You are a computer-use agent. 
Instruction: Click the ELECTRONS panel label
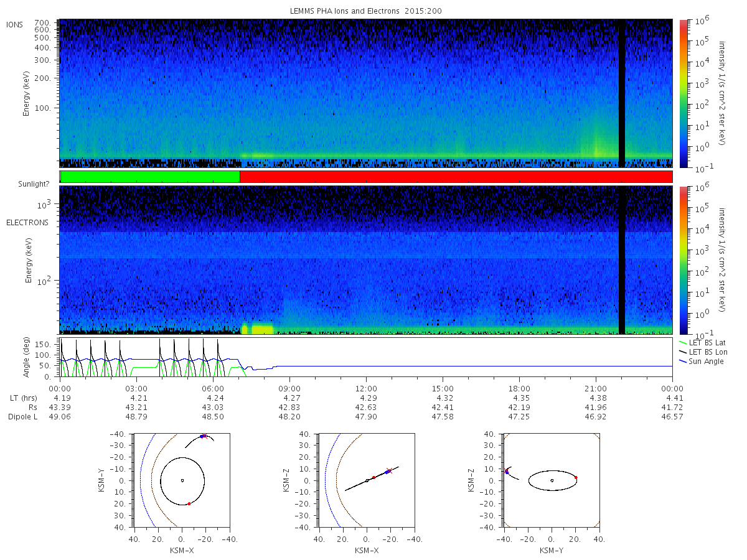tap(27, 222)
